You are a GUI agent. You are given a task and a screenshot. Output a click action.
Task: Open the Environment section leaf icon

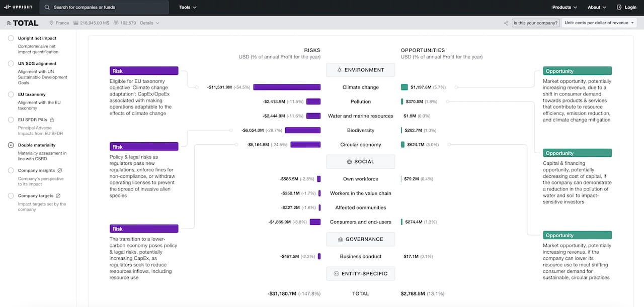click(339, 69)
